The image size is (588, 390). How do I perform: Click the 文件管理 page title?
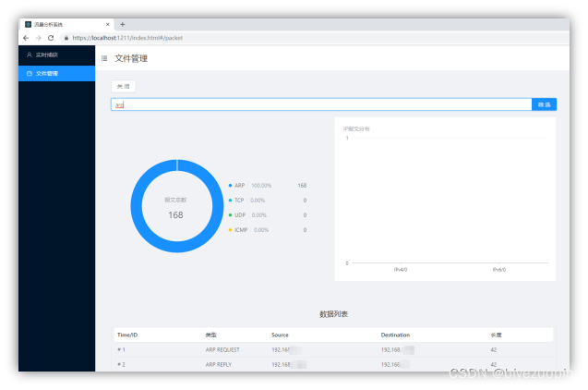(x=131, y=58)
